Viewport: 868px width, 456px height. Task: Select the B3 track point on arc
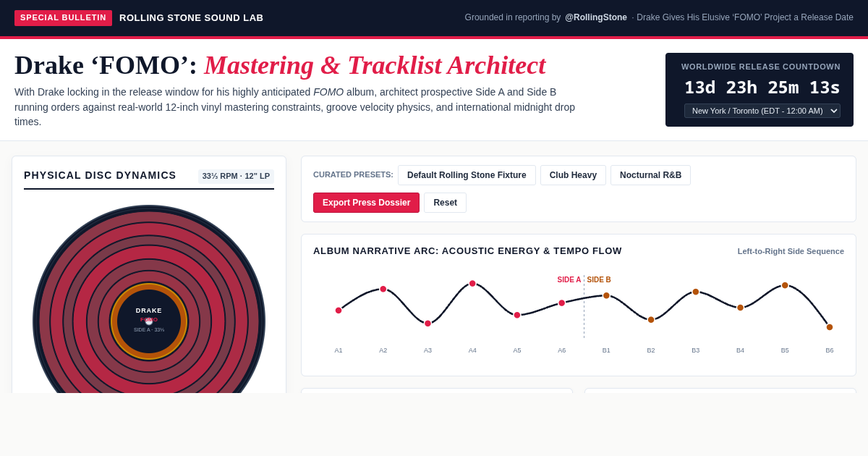pyautogui.click(x=696, y=292)
